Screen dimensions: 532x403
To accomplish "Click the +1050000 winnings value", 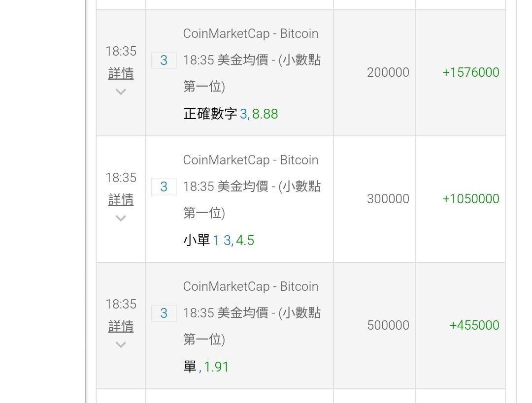I will (470, 199).
